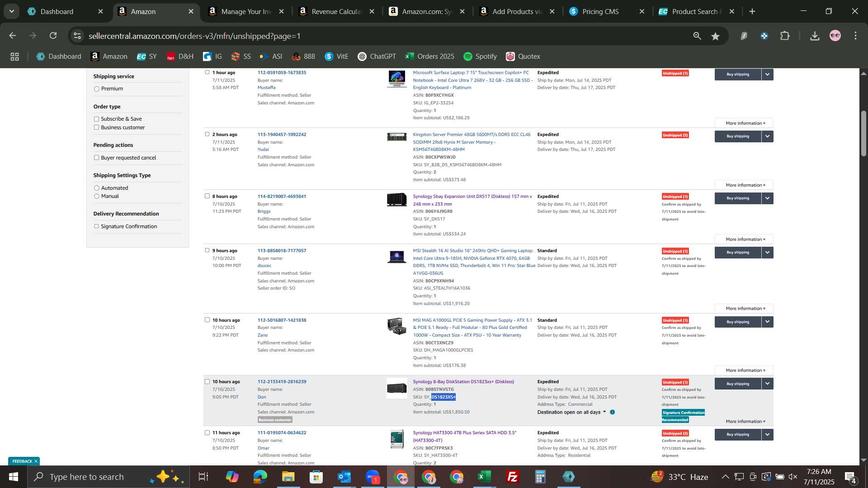Screen dimensions: 868x488
Task: Expand Buy shipping dropdown for MSI MAG A1000GL order
Action: (x=768, y=322)
